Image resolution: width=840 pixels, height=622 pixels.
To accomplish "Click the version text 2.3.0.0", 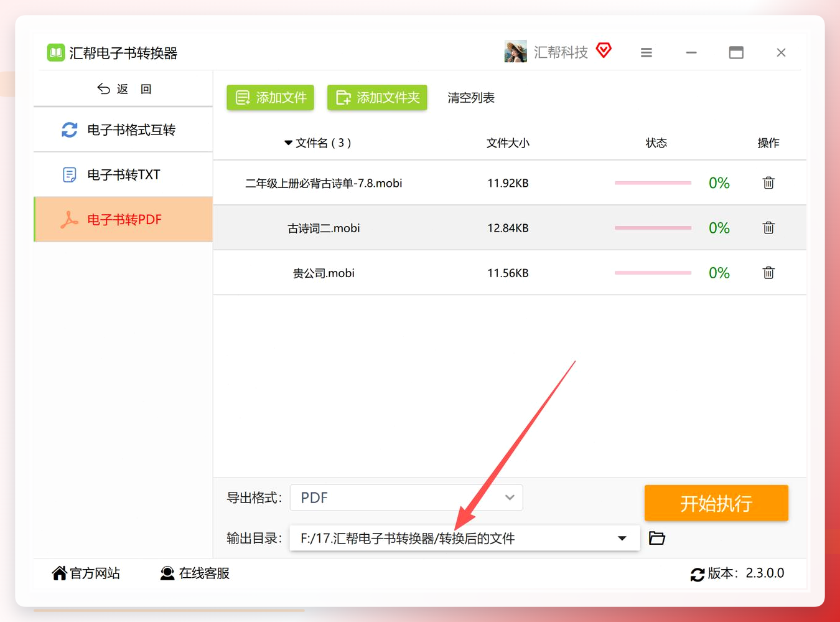I will click(x=765, y=573).
